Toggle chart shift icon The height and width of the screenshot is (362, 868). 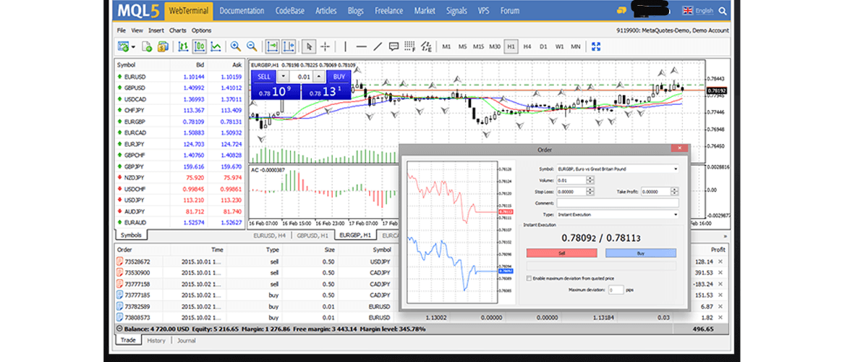click(x=289, y=46)
